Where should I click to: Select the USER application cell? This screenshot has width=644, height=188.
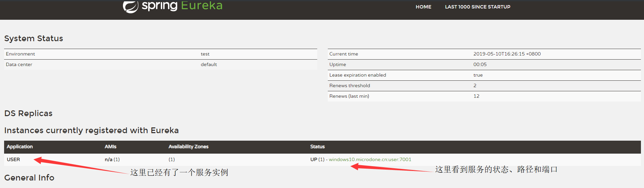13,159
